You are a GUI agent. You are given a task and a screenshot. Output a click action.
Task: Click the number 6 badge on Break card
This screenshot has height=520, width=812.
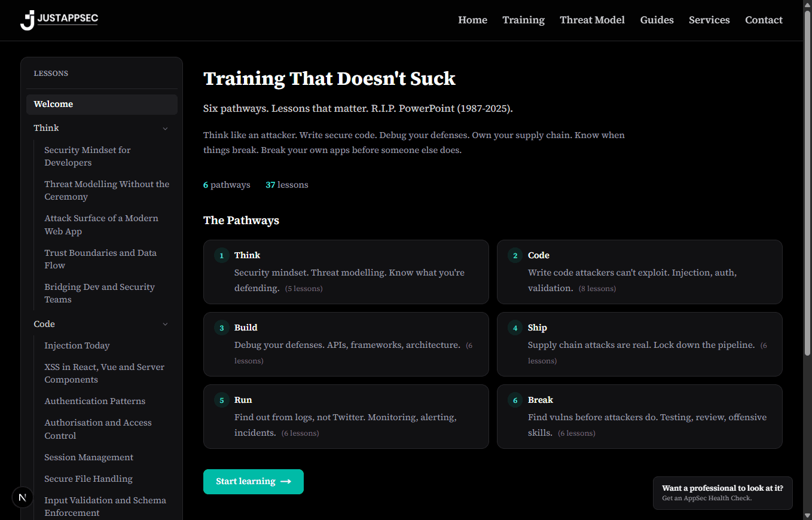pos(515,400)
